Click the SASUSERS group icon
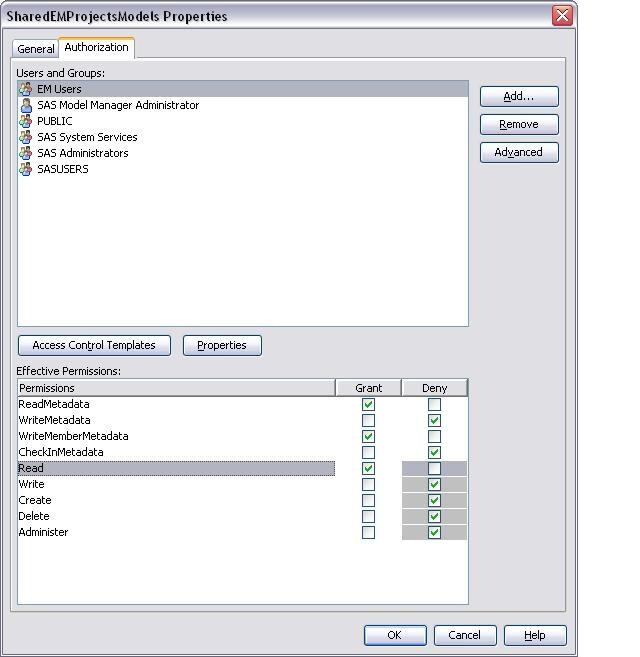This screenshot has width=640, height=657. [26, 169]
